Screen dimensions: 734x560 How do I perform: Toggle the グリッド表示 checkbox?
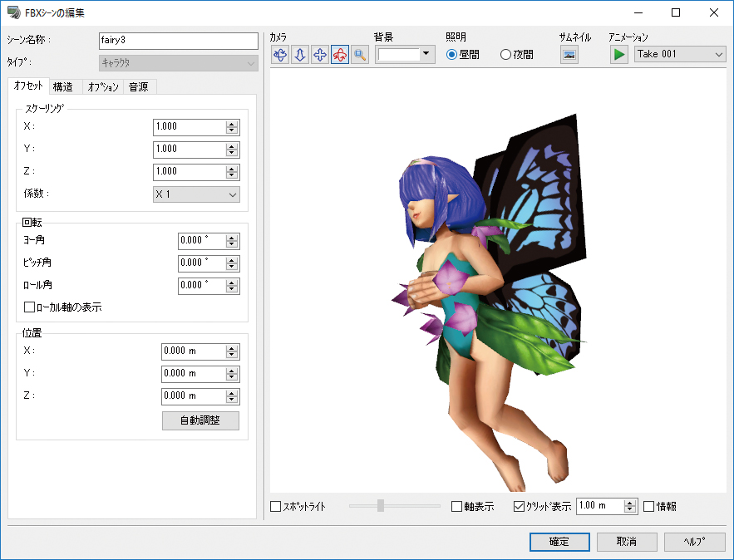click(520, 506)
